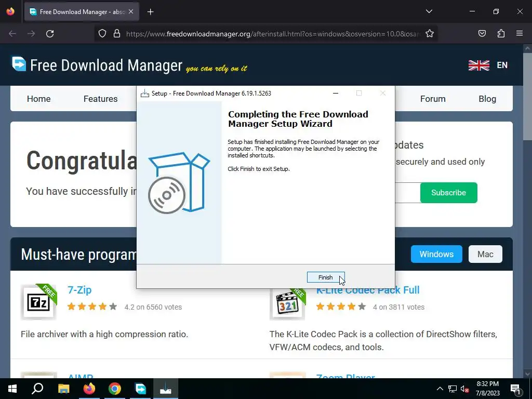Screen dimensions: 532x399
Task: Close the Free Download Manager browser tab
Action: (x=131, y=11)
